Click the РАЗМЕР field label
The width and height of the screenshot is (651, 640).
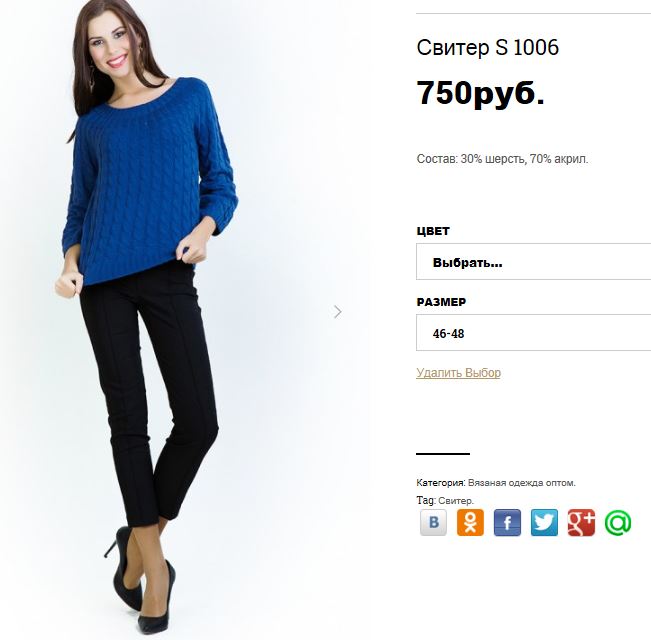(441, 302)
